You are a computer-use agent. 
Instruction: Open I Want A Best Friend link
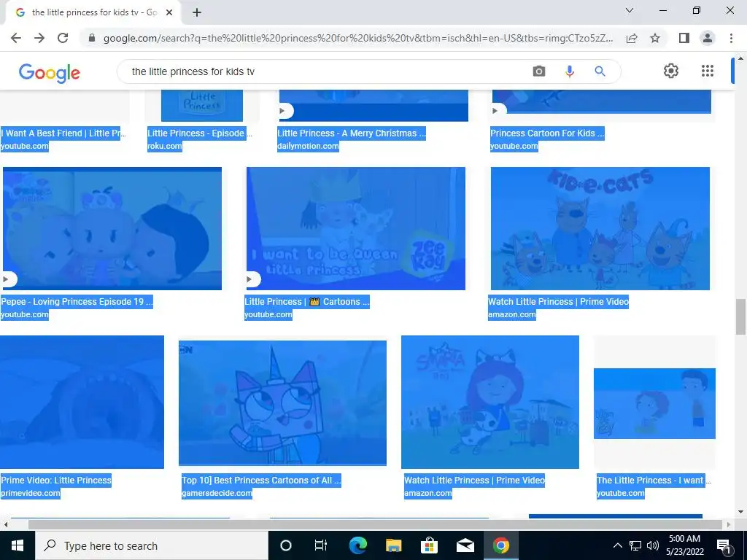(x=63, y=133)
